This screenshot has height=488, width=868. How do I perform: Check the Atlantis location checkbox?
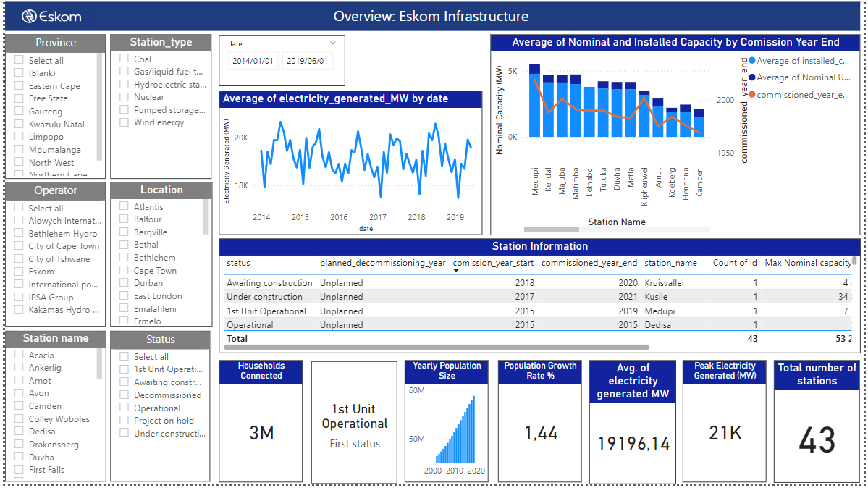click(125, 206)
